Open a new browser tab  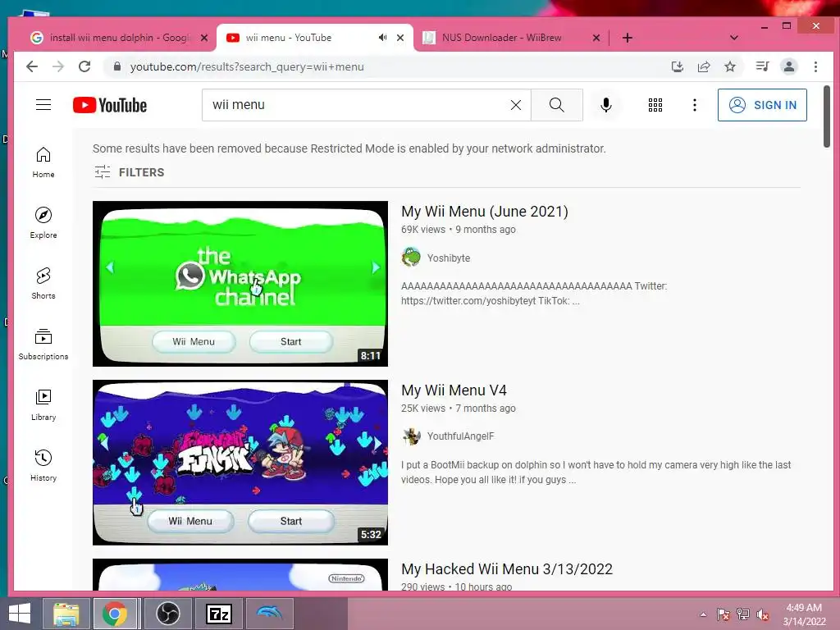point(628,38)
